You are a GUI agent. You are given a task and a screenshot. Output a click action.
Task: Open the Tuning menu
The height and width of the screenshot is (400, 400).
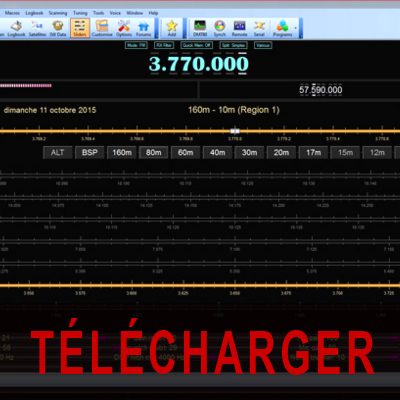[x=80, y=13]
